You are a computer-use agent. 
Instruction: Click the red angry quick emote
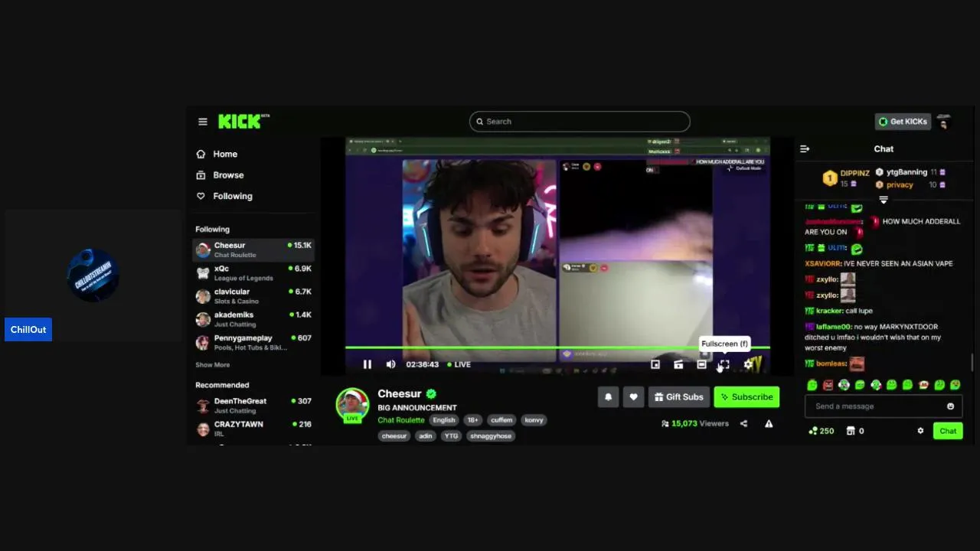coord(828,385)
